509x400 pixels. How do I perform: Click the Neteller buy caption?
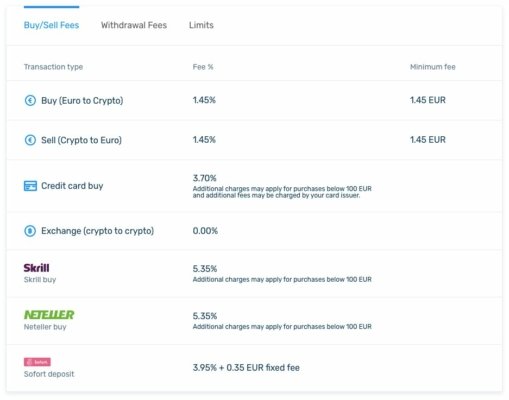45,327
